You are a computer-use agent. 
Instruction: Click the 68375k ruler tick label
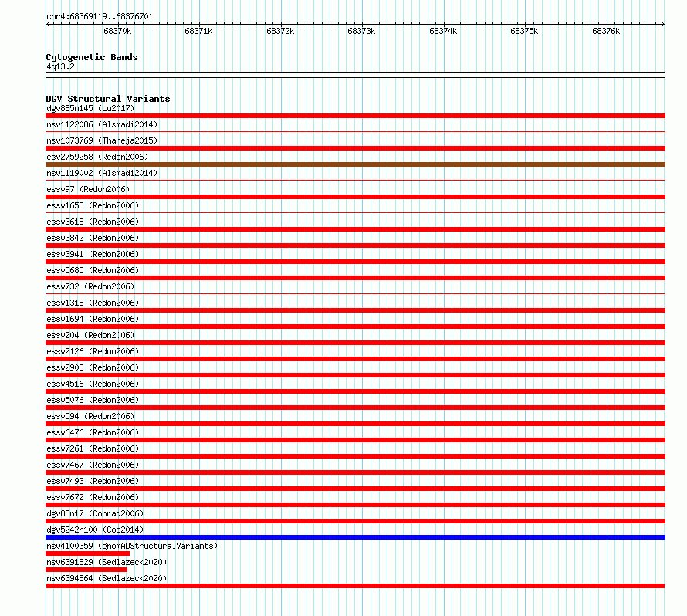(x=524, y=31)
